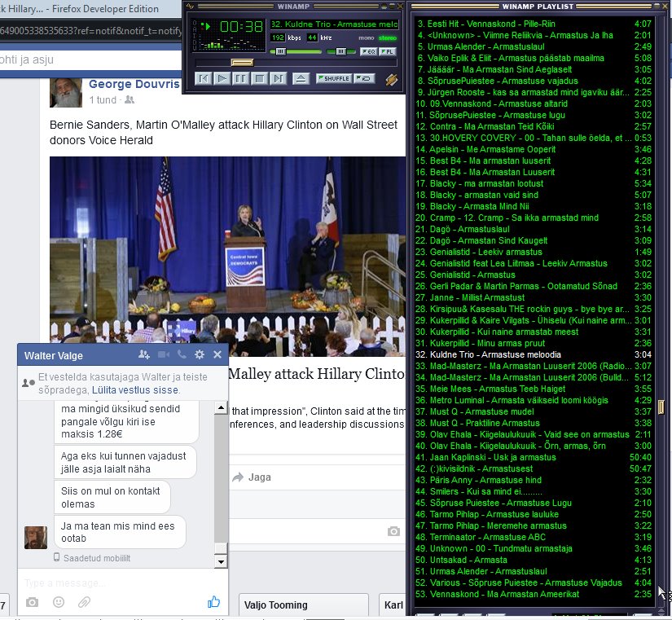Click the Winamp balance slider handle
The height and width of the screenshot is (620, 672).
[340, 51]
